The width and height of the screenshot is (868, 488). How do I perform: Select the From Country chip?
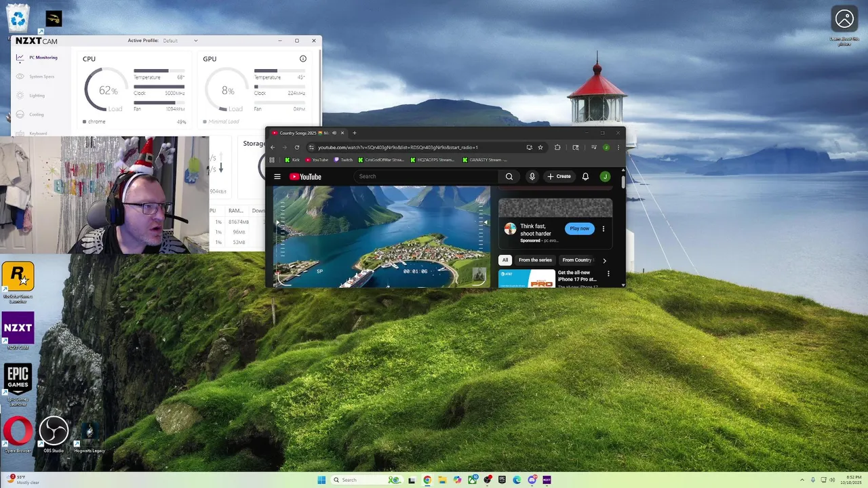click(x=578, y=260)
